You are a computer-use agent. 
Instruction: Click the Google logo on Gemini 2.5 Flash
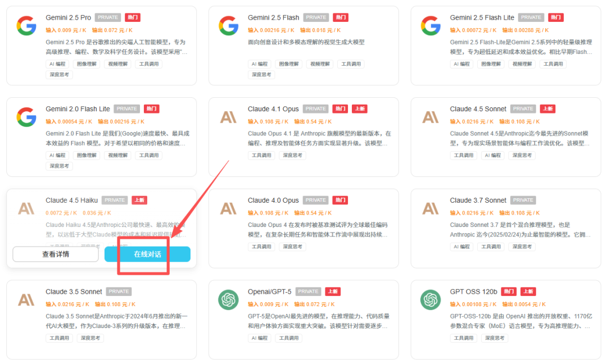click(228, 26)
